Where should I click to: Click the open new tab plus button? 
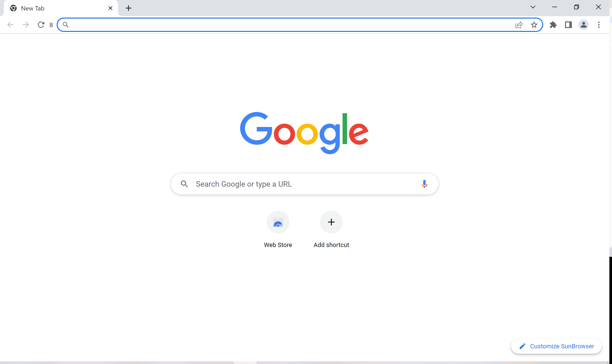pyautogui.click(x=128, y=8)
